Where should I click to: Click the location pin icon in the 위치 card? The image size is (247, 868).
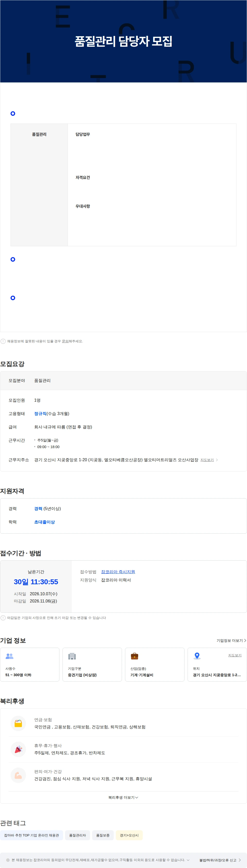197,656
